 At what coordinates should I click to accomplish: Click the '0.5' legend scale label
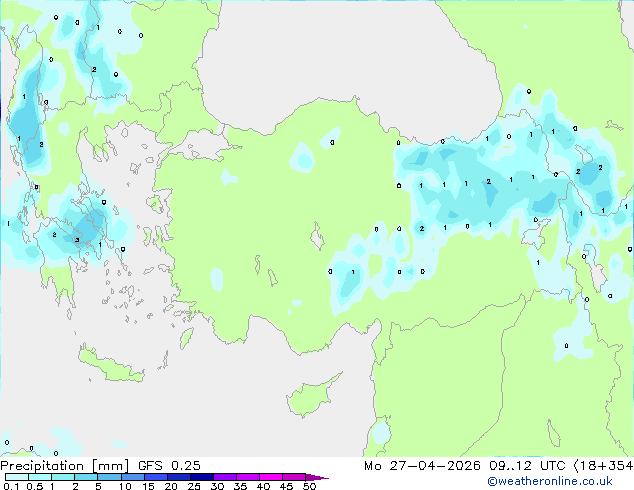tap(35, 486)
